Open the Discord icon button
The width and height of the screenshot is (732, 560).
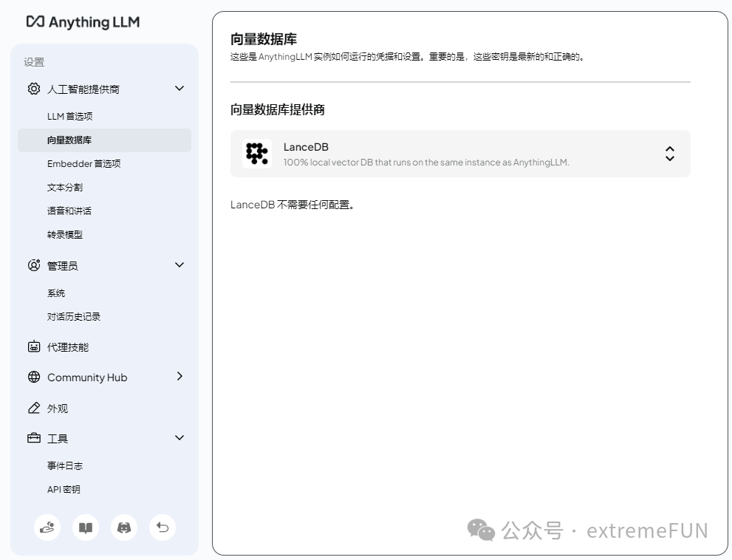coord(123,527)
